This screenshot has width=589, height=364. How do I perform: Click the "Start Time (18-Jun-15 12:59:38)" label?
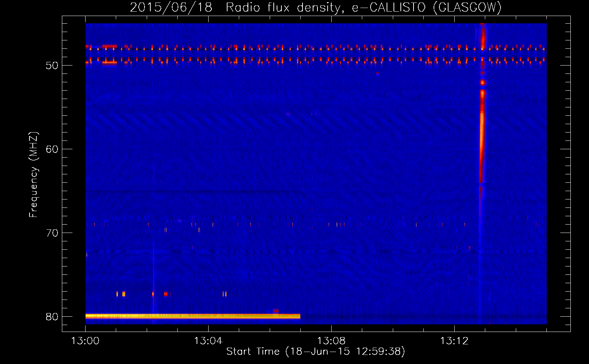[x=316, y=352]
